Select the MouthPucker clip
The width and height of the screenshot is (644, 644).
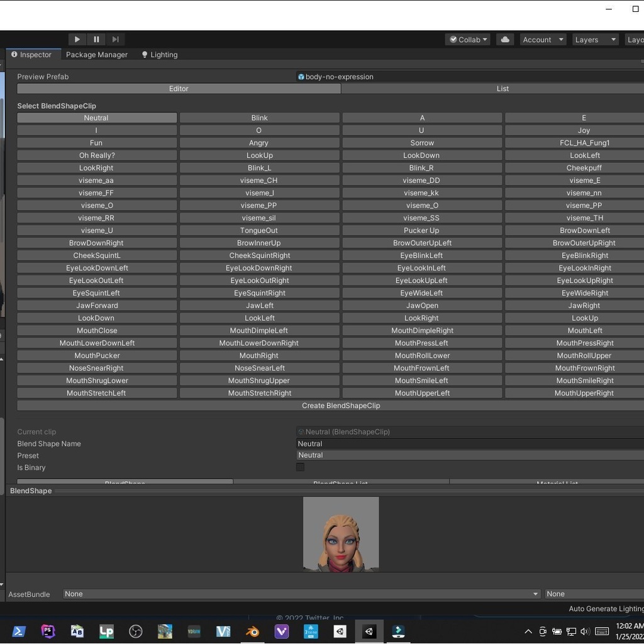coord(97,356)
